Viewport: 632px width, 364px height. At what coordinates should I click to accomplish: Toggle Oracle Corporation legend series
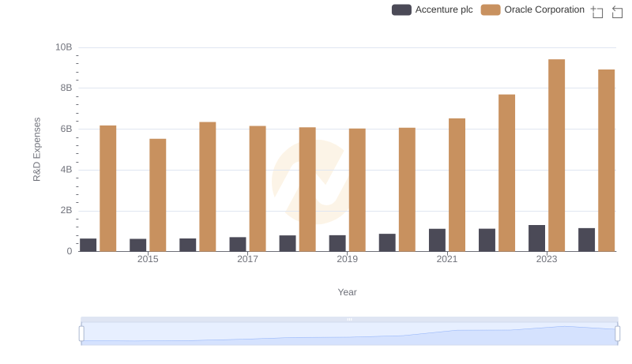coord(532,9)
